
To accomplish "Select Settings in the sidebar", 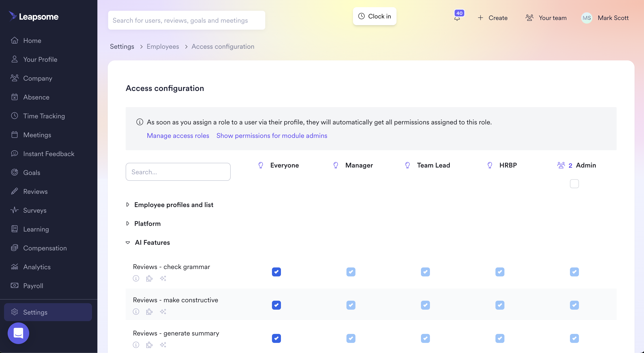I will pyautogui.click(x=48, y=312).
